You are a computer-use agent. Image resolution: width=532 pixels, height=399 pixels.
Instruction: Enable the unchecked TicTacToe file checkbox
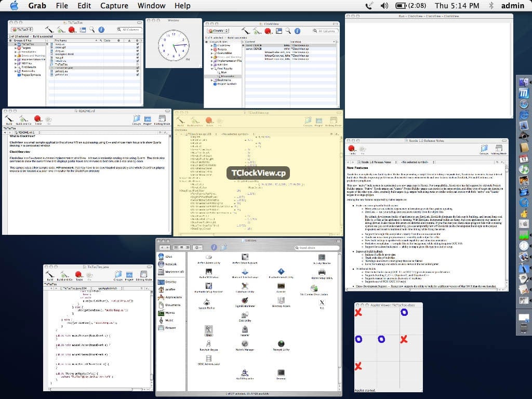tap(137, 64)
